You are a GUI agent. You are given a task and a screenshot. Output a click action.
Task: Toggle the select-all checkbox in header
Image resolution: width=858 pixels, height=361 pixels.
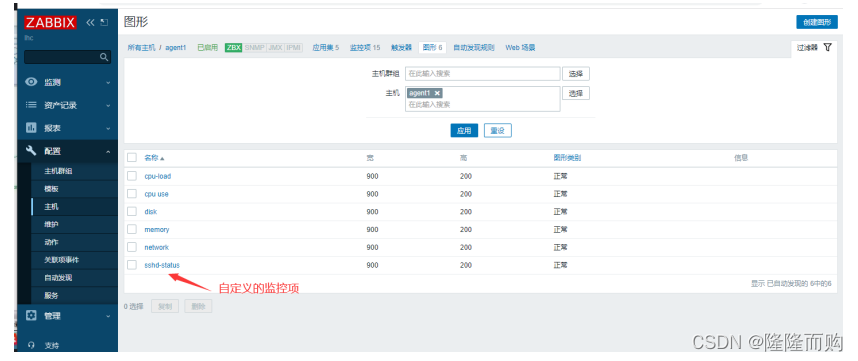pyautogui.click(x=132, y=158)
